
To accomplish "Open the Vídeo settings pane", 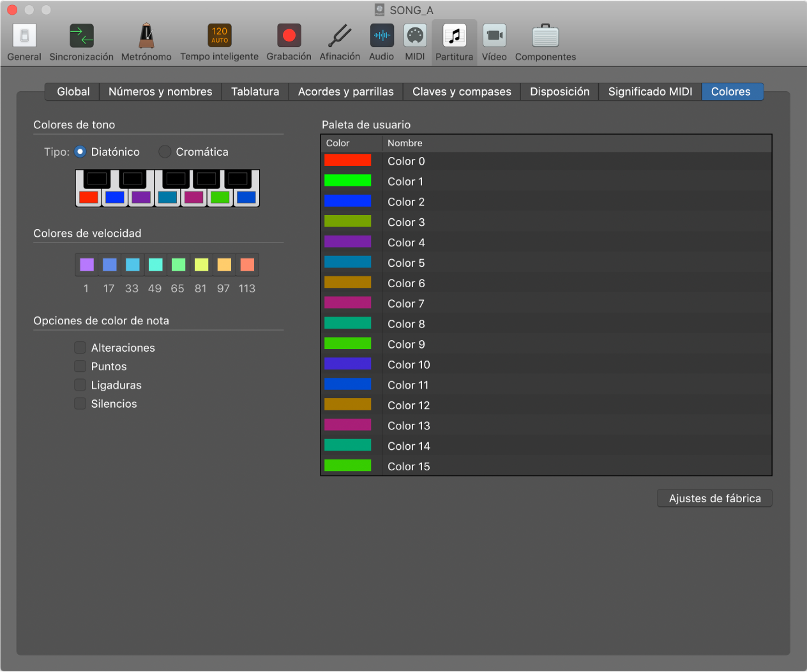I will (494, 42).
